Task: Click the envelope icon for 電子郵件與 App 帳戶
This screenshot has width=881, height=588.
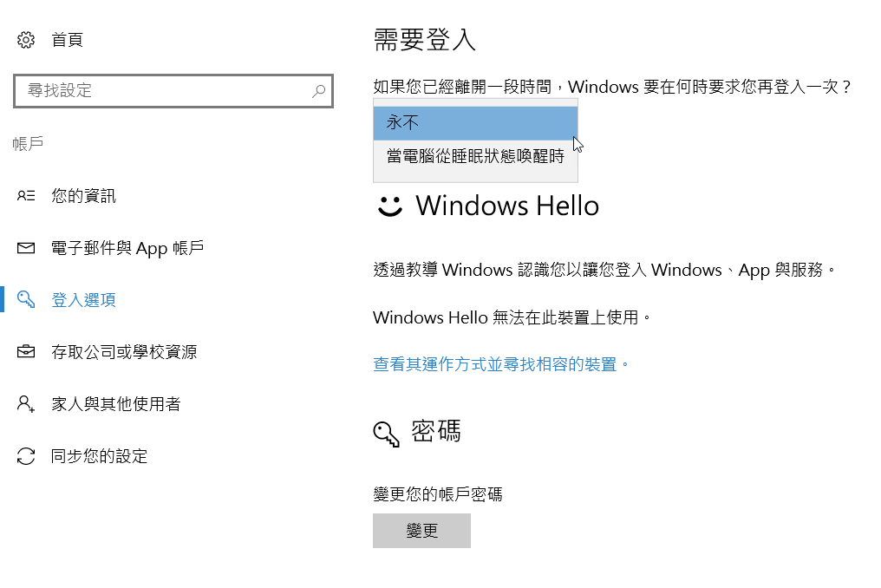Action: pyautogui.click(x=26, y=248)
